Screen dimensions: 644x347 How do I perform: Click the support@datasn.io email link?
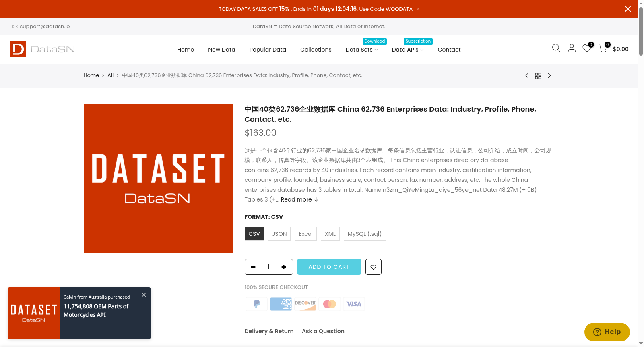45,27
